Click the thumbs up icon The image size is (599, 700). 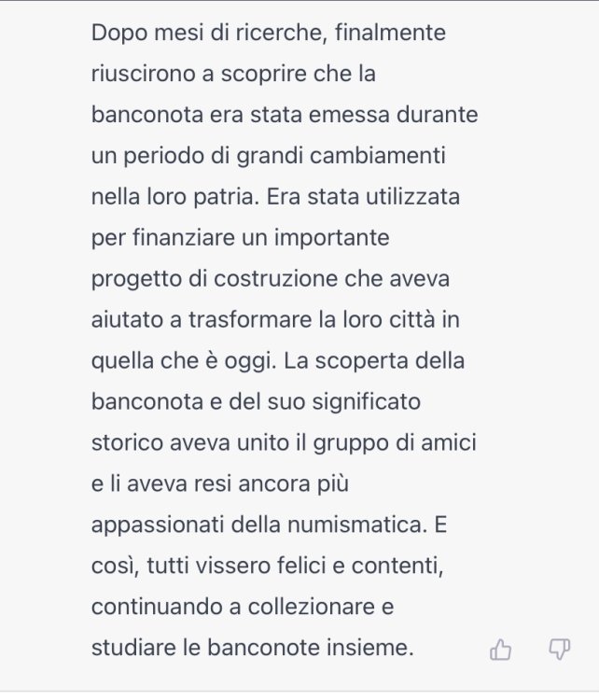pos(501,650)
